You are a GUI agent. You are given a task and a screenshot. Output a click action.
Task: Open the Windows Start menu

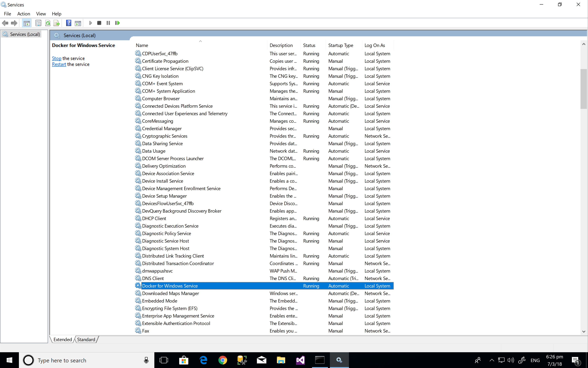(9, 360)
